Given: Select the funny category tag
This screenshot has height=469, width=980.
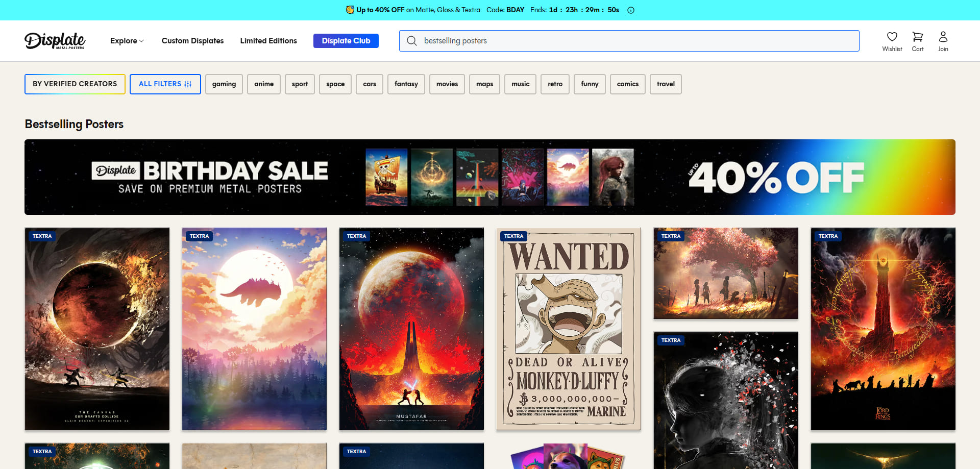Looking at the screenshot, I should [590, 84].
